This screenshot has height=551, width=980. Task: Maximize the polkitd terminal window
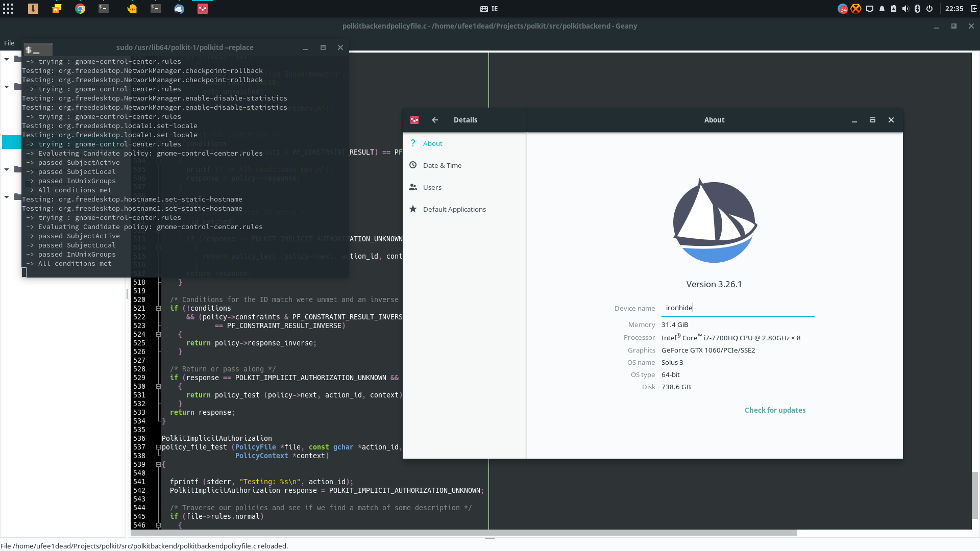point(323,47)
